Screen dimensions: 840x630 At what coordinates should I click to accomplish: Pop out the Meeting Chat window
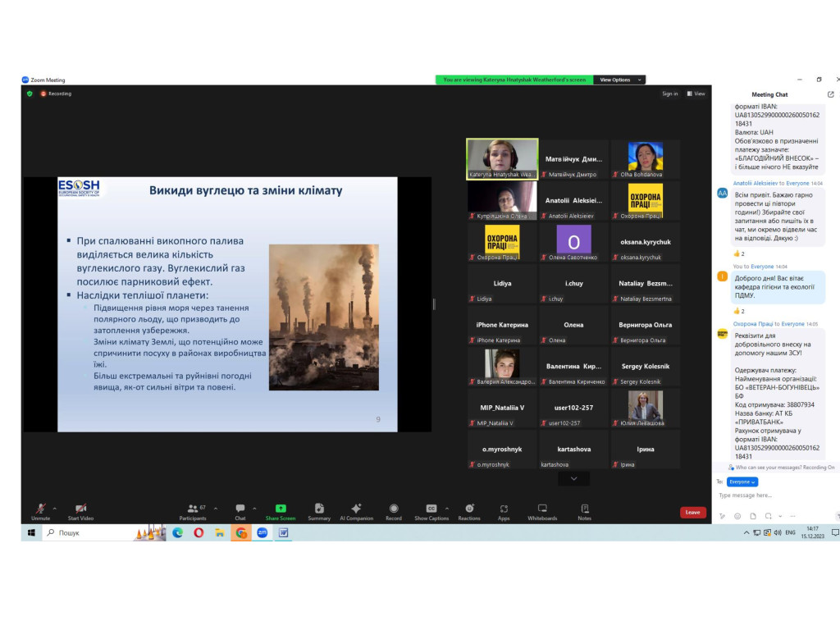pyautogui.click(x=830, y=94)
